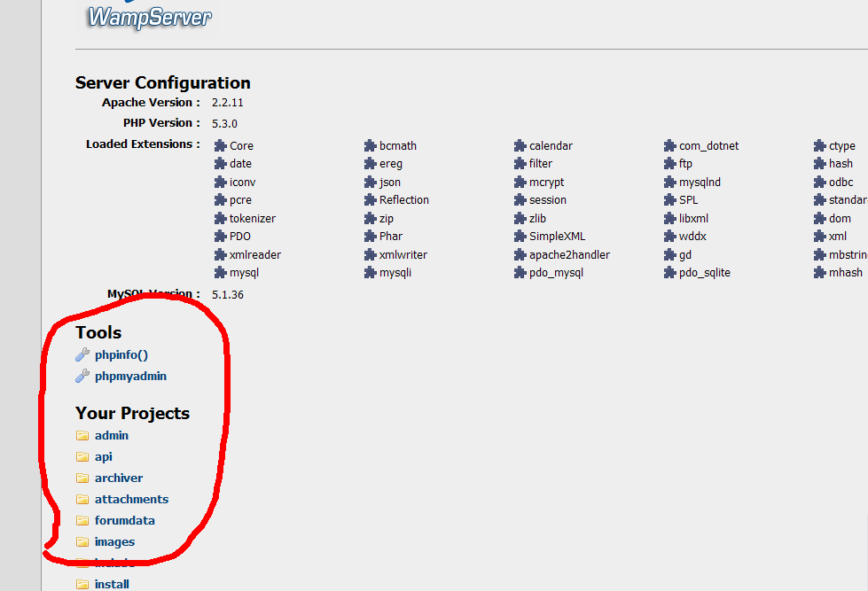
Task: Select the date extension name
Action: tap(241, 163)
